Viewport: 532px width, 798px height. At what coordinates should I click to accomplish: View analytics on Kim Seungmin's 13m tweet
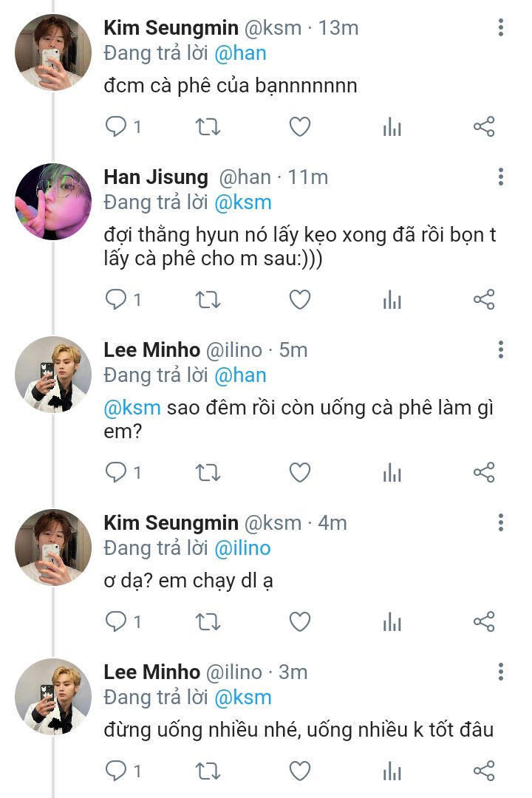[392, 127]
